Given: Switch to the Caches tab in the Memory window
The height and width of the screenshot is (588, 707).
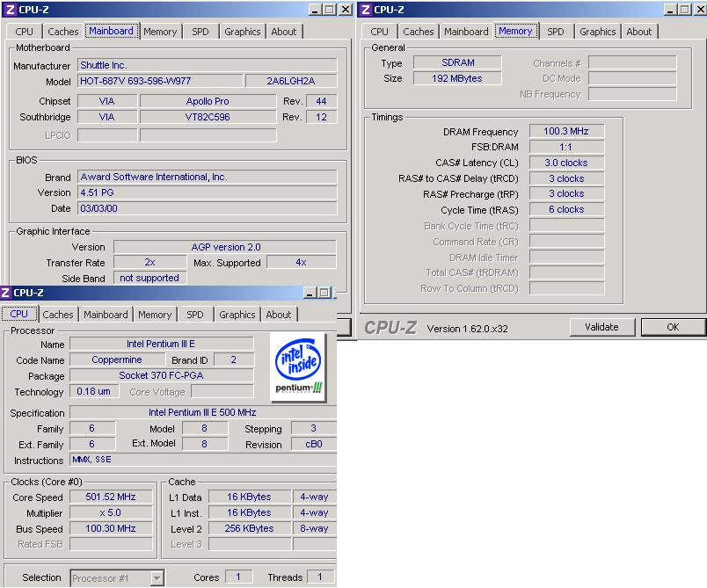Looking at the screenshot, I should pos(418,32).
